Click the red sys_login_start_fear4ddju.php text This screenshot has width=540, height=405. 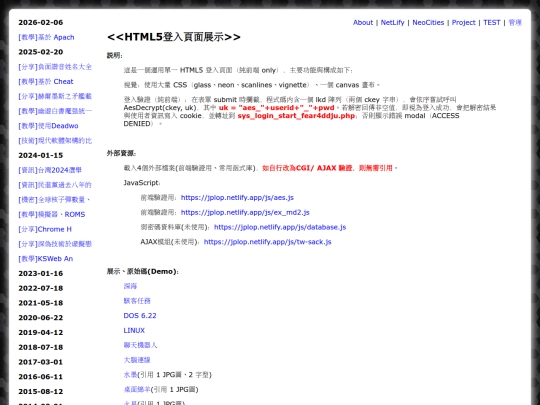point(296,116)
